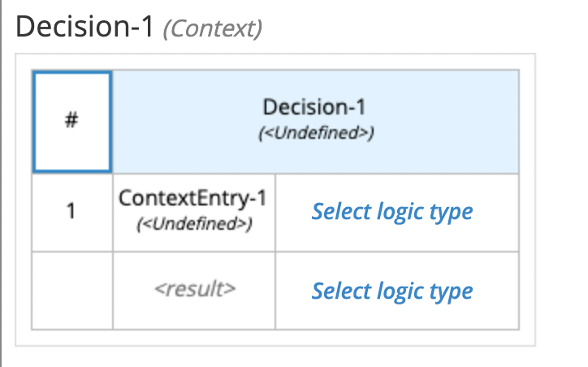Viewport: 588px width, 367px height.
Task: Click the (Context) label in title
Action: 212,29
